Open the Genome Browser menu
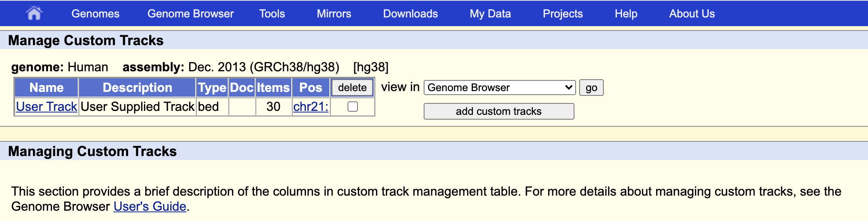Image resolution: width=868 pixels, height=221 pixels. click(190, 13)
